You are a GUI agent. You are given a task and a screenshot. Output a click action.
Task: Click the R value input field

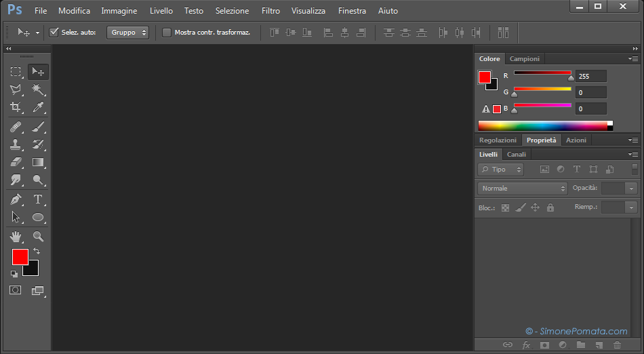590,77
